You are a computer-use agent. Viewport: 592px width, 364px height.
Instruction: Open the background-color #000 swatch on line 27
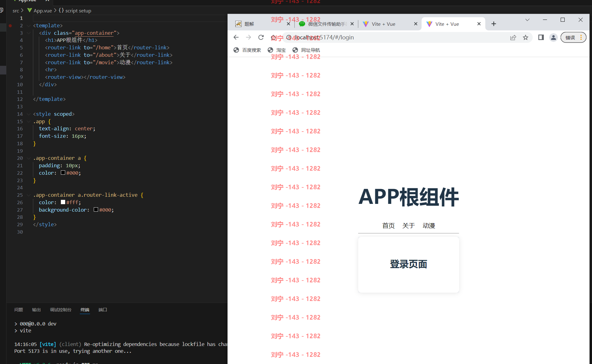(96, 210)
